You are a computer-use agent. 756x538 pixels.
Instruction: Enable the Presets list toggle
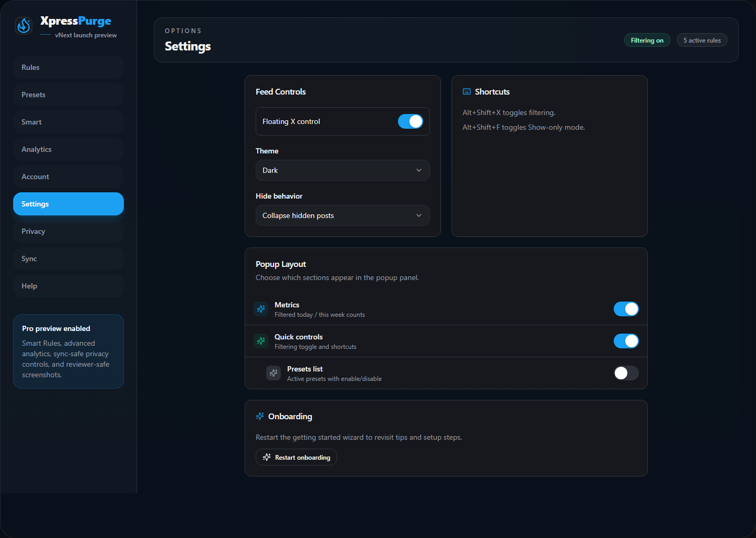coord(626,373)
